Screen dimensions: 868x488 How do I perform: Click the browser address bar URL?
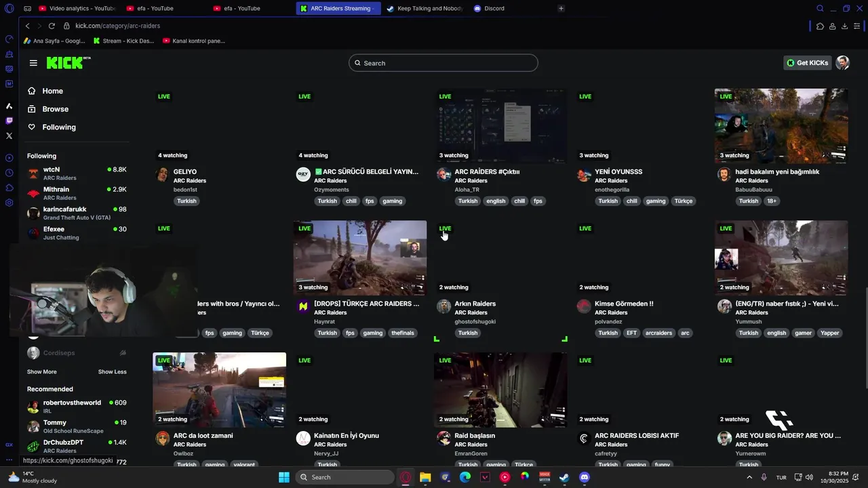[118, 26]
